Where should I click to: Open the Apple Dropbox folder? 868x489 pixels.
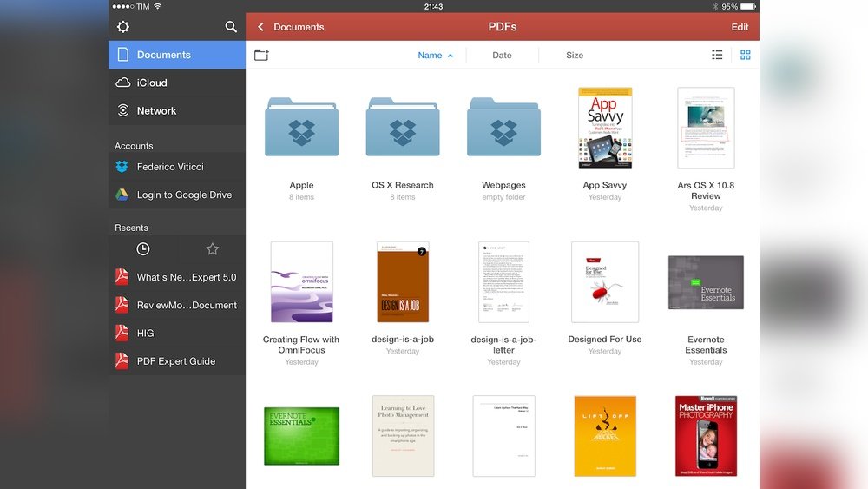pyautogui.click(x=302, y=127)
